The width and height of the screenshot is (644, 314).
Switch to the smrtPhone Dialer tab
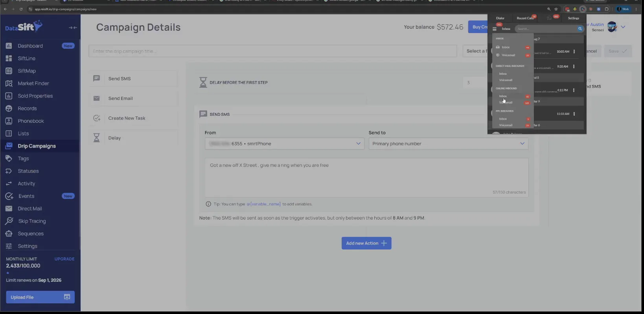click(x=500, y=18)
